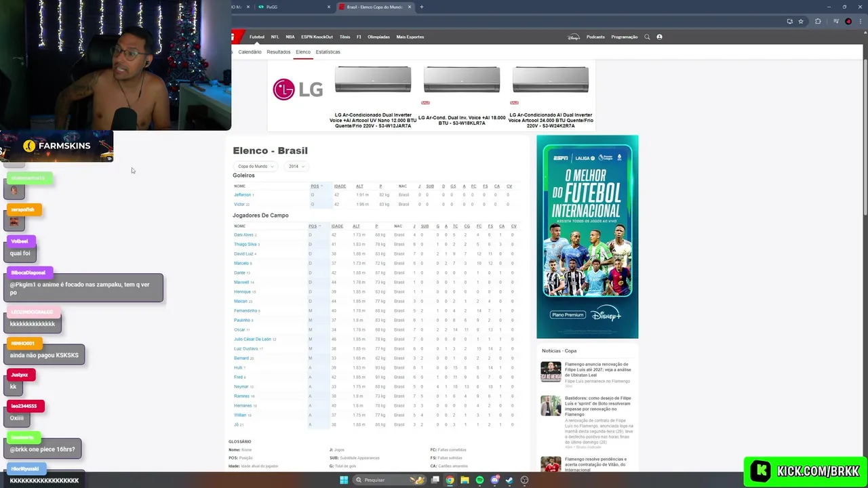
Task: Open Task View on the taskbar
Action: point(435,480)
